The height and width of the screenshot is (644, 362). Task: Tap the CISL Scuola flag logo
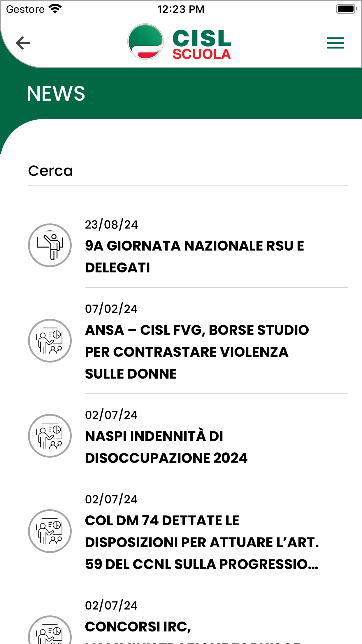point(145,42)
